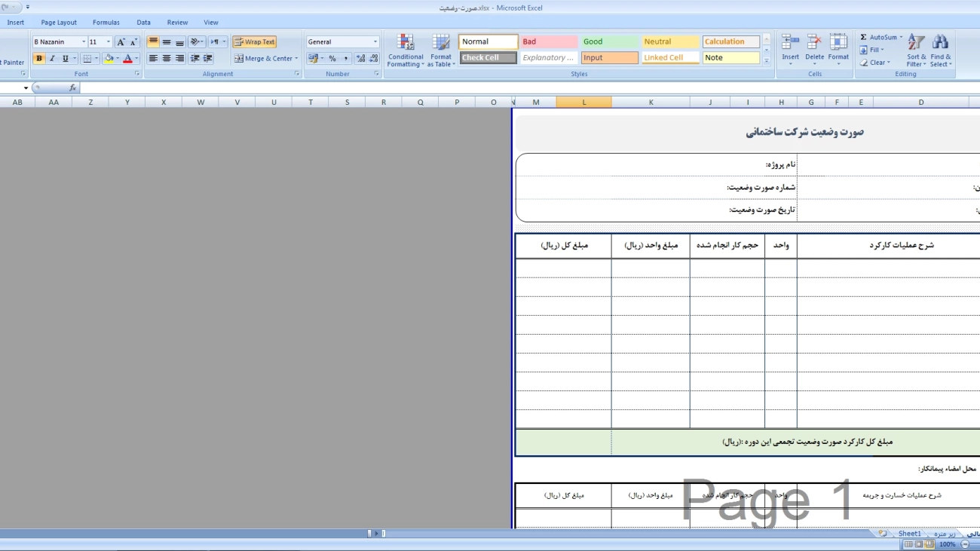This screenshot has width=980, height=551.
Task: Click the Borders icon
Action: tap(87, 58)
